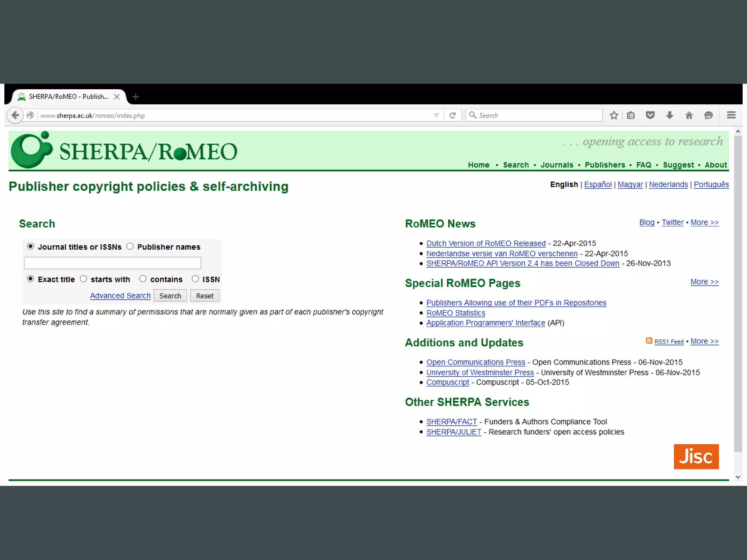Screen dimensions: 747x560
Task: Select the ISSN radio option
Action: 196,279
